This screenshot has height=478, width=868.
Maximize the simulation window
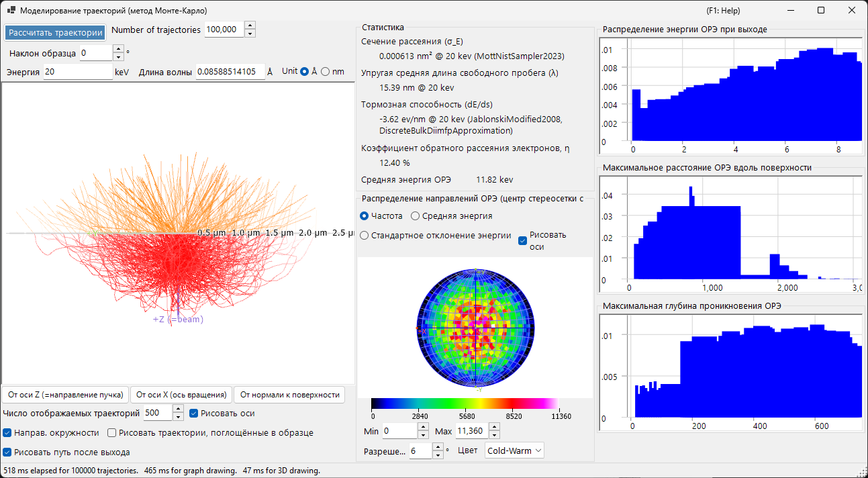point(821,11)
